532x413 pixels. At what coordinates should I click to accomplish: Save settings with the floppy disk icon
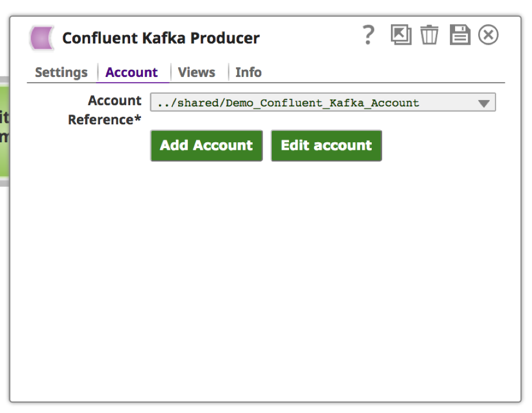[x=460, y=35]
